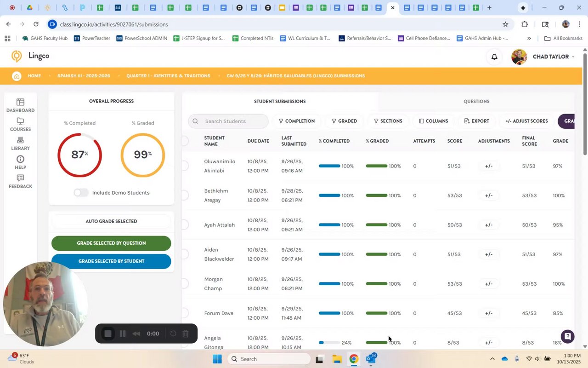Screen dimensions: 588x368
Task: Open the chat help widget icon
Action: 568,337
